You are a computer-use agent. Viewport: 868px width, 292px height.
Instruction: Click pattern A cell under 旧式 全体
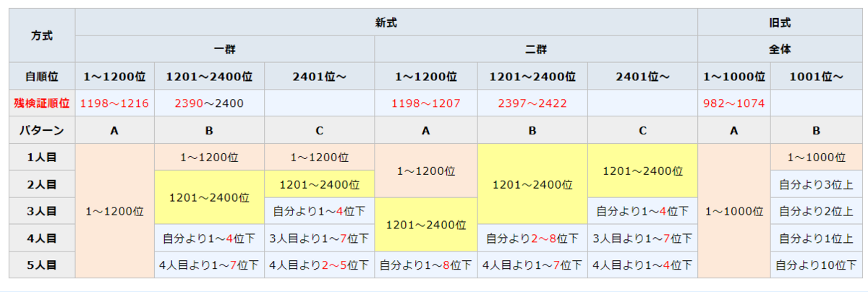[734, 131]
